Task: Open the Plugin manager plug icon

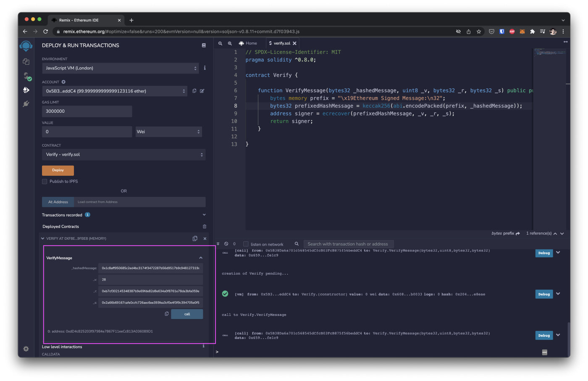Action: [x=26, y=103]
